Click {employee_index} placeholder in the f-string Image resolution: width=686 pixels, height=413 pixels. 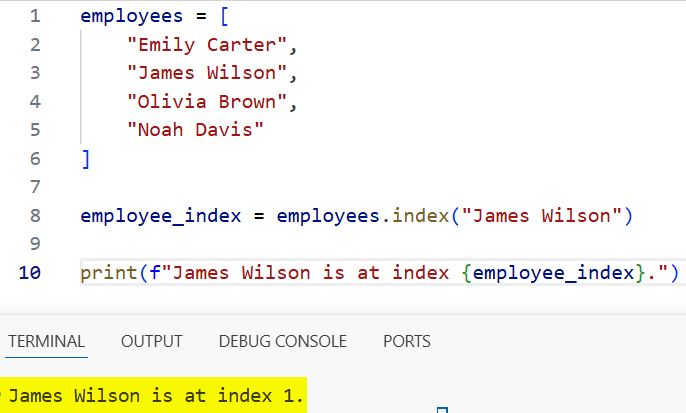[553, 273]
